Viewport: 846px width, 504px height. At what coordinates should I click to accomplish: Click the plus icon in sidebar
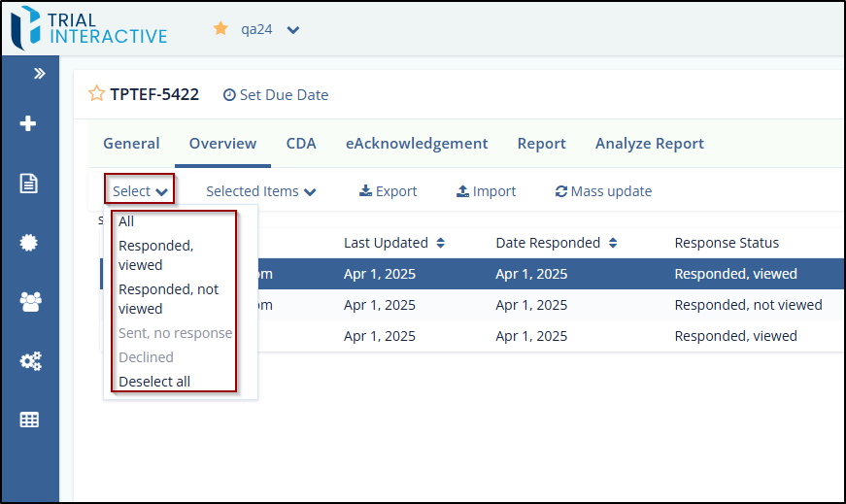click(x=29, y=123)
